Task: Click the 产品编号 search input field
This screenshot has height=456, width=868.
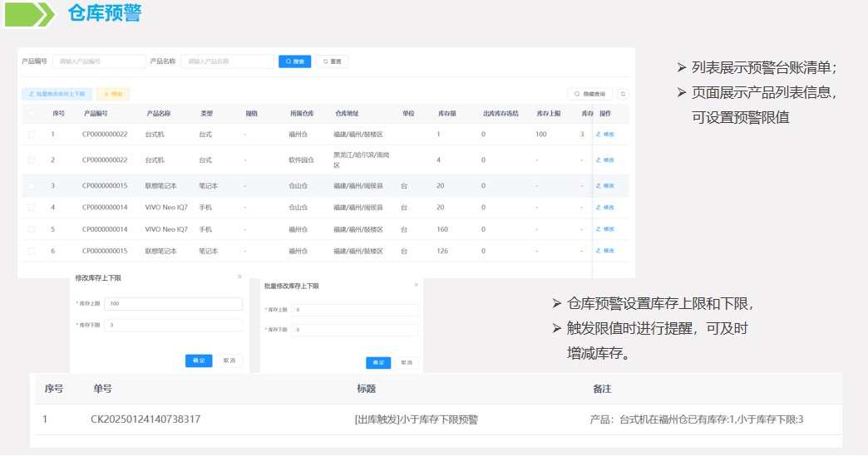Action: [x=99, y=61]
